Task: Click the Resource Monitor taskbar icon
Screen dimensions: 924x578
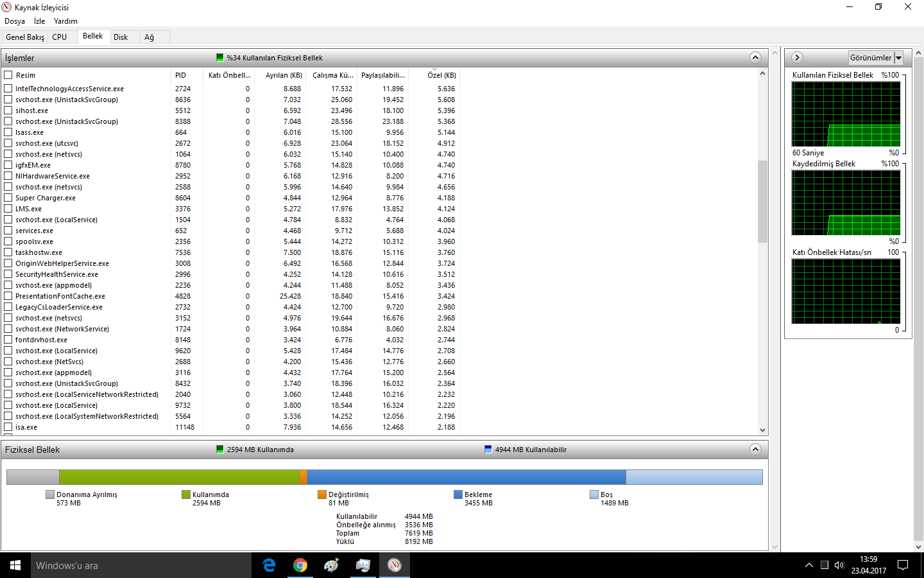Action: tap(394, 565)
